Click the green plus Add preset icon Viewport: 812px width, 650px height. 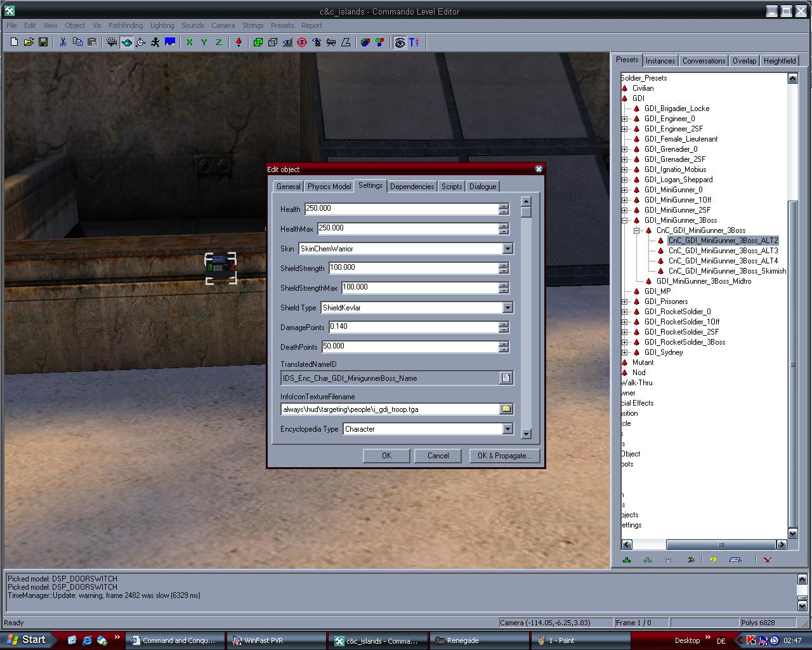pyautogui.click(x=627, y=560)
